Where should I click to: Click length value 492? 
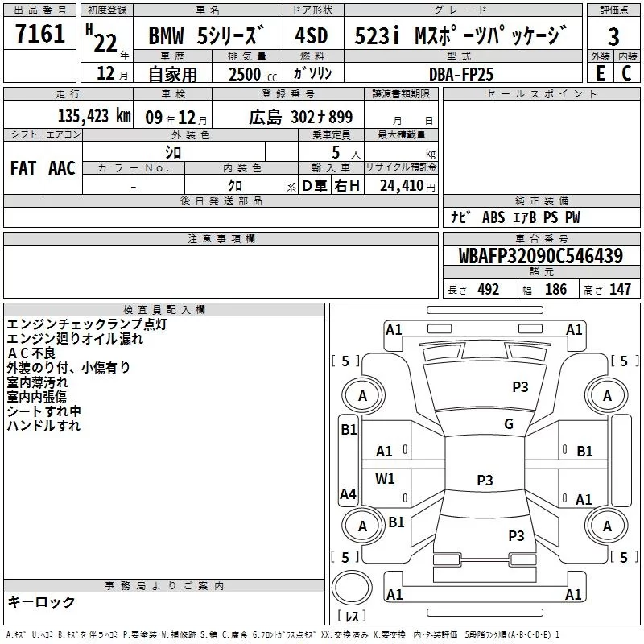click(489, 290)
